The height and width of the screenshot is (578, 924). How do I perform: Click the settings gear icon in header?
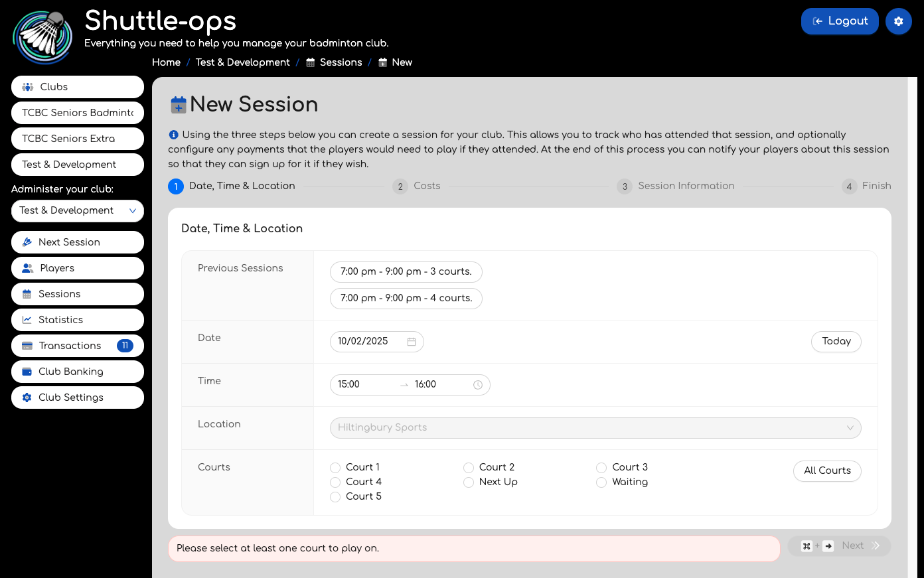pyautogui.click(x=898, y=21)
